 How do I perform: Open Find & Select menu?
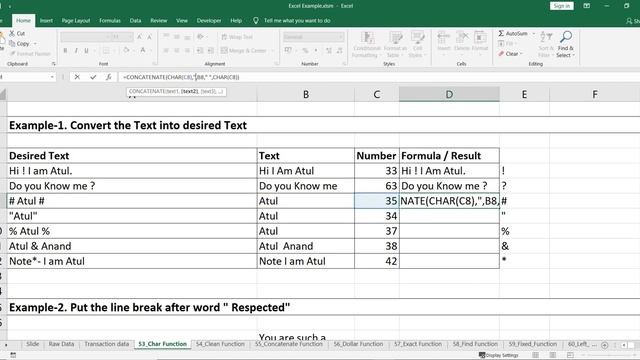[x=565, y=44]
